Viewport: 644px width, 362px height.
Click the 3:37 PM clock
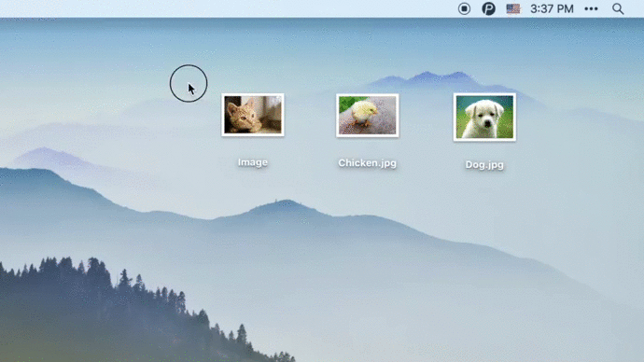coord(552,8)
